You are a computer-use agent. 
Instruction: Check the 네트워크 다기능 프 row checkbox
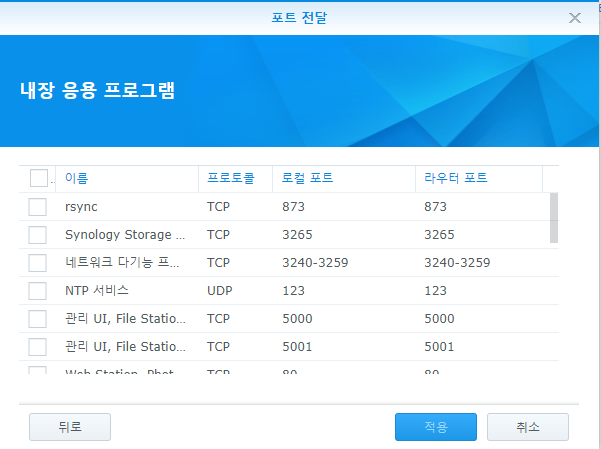(x=38, y=263)
